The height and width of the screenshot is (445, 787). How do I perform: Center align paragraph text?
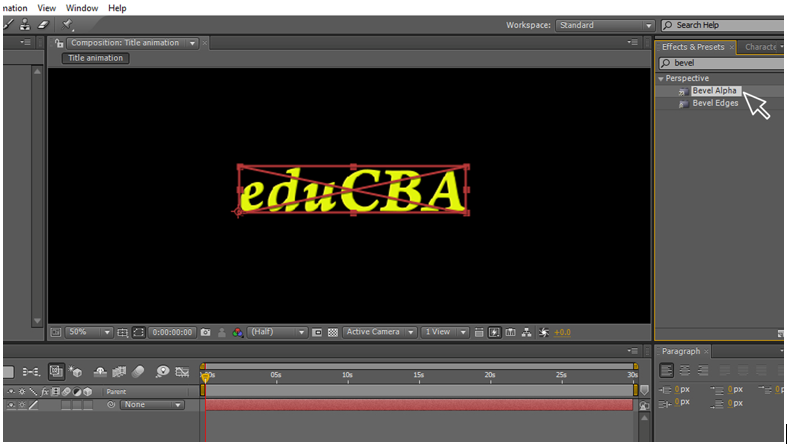point(685,370)
